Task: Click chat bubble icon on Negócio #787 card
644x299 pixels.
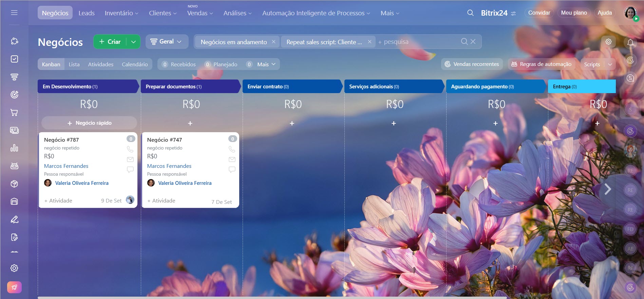Action: coord(130,169)
